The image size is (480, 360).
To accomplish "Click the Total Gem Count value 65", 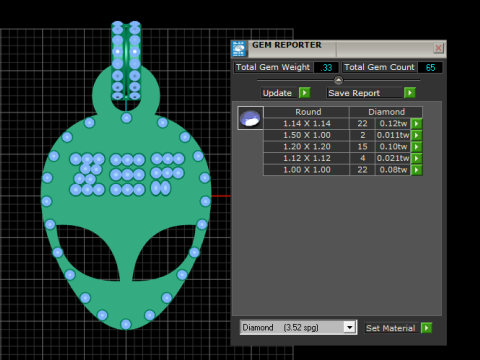I will click(430, 67).
